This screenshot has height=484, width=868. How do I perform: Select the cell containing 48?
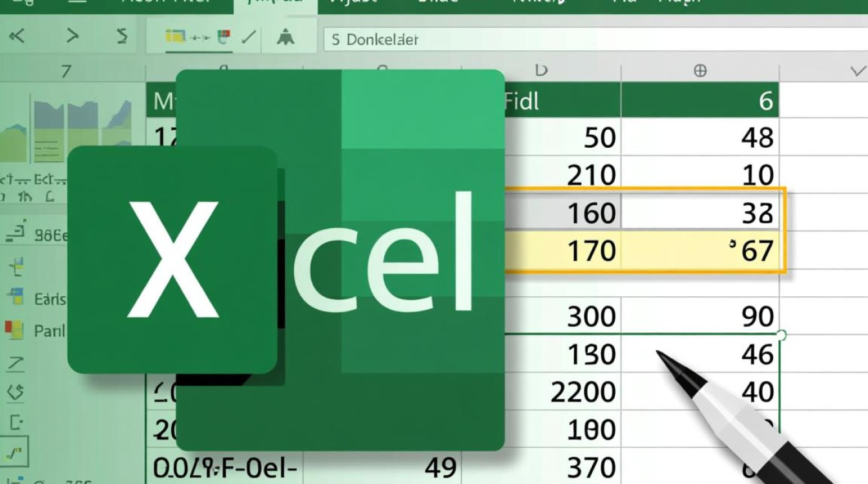[700, 137]
